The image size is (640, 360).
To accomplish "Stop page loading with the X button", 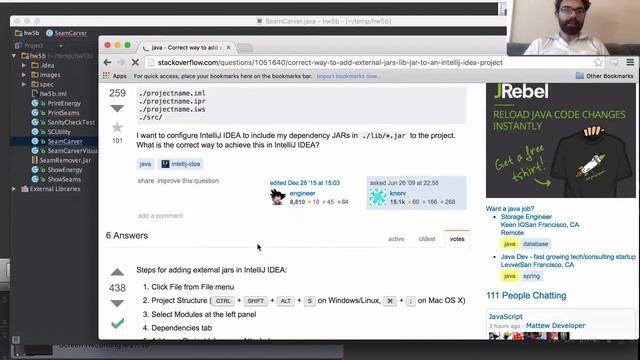I will coord(135,62).
